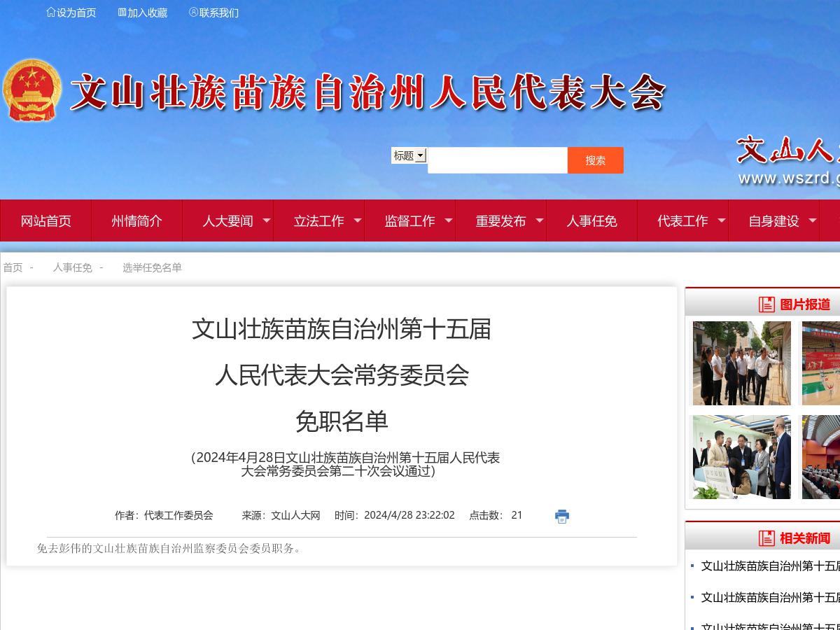Click the 图片报道 panel header icon
This screenshot has height=630, width=840.
[766, 304]
